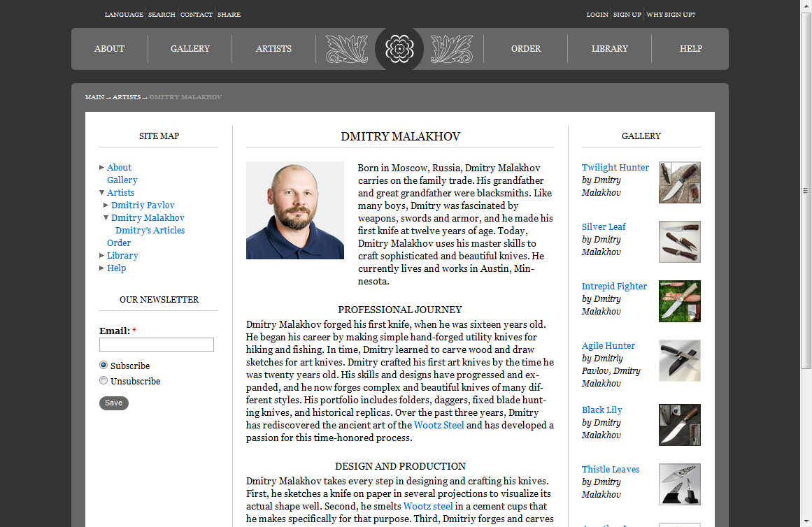Open the Silver Leaf title link
The width and height of the screenshot is (812, 527).
(x=604, y=226)
